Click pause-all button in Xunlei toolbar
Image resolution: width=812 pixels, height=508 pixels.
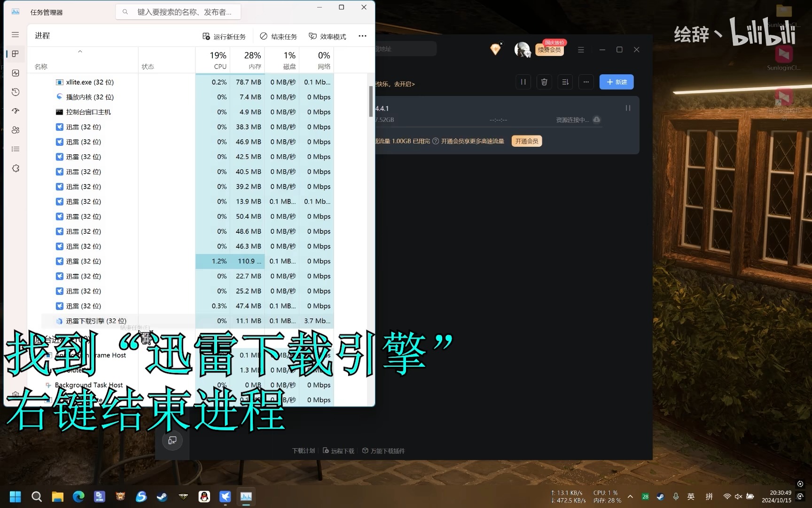coord(523,82)
